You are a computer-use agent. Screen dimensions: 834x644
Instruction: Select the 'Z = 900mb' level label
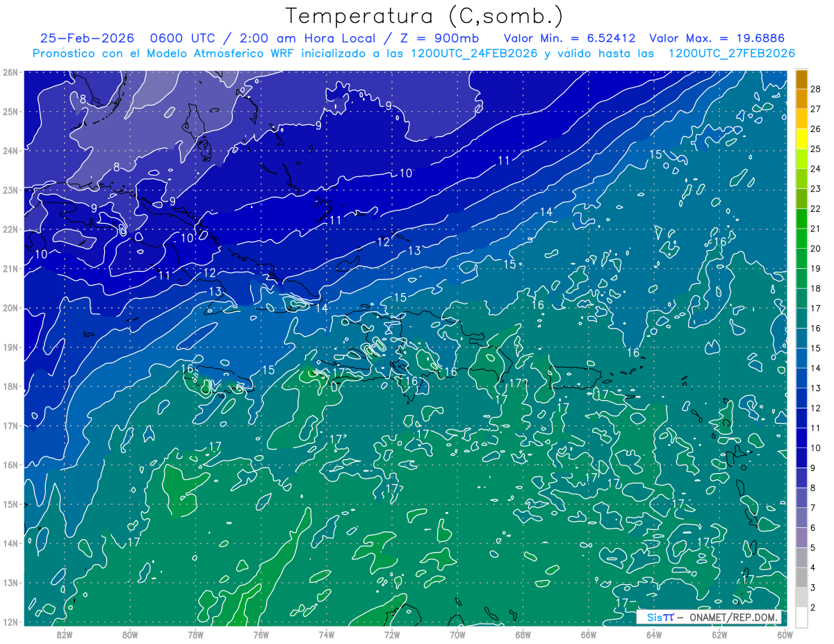(441, 38)
